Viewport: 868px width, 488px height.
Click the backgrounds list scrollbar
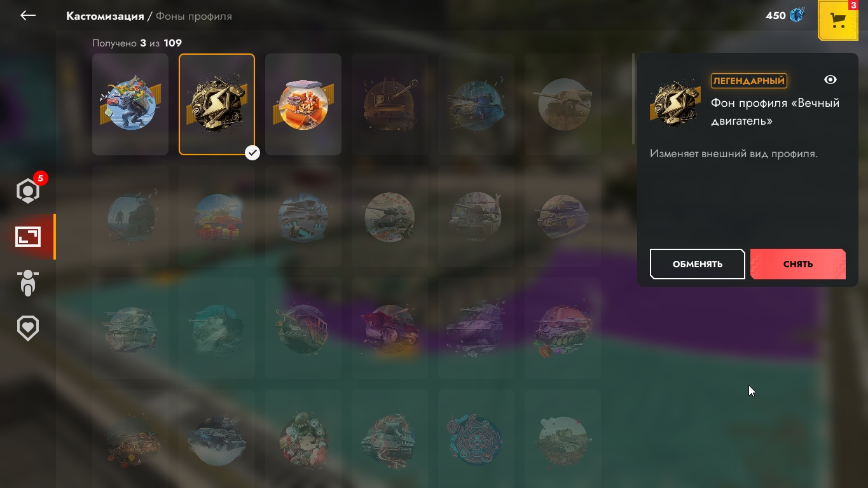[633, 99]
